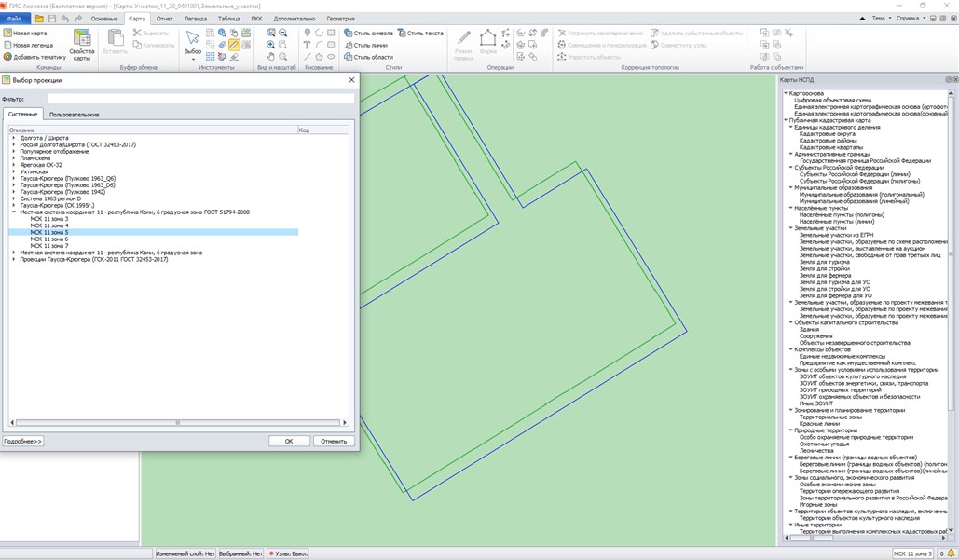Image resolution: width=959 pixels, height=560 pixels.
Task: Expand the Ярегская СК-32 group
Action: [x=14, y=165]
